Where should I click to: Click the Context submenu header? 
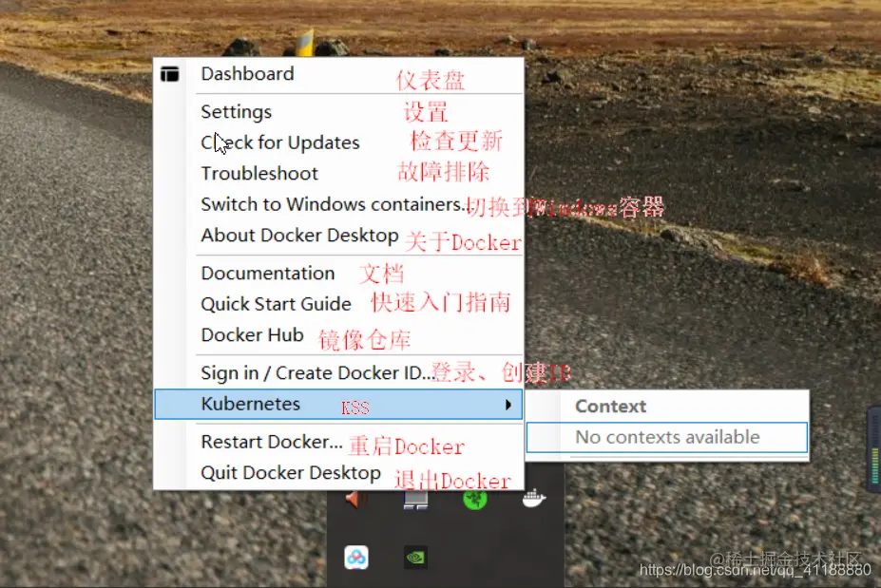pyautogui.click(x=611, y=406)
